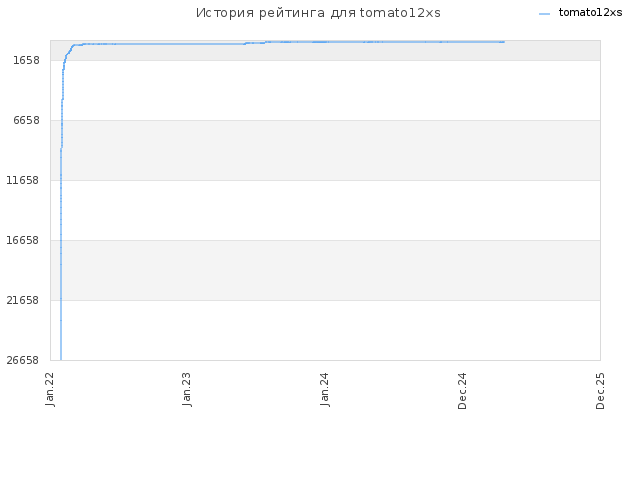Screen dimensions: 640x480
Task: Select the 16658 y-axis label
Action: tap(23, 240)
